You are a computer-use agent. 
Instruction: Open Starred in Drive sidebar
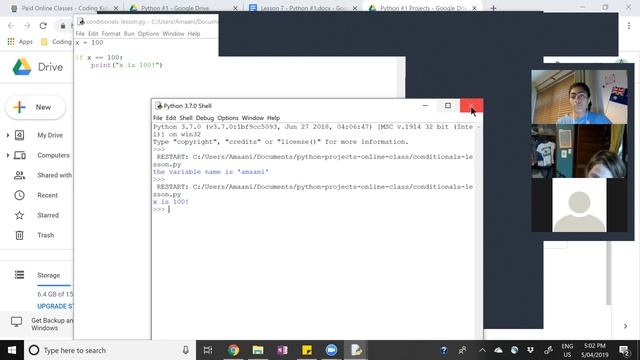pos(48,215)
